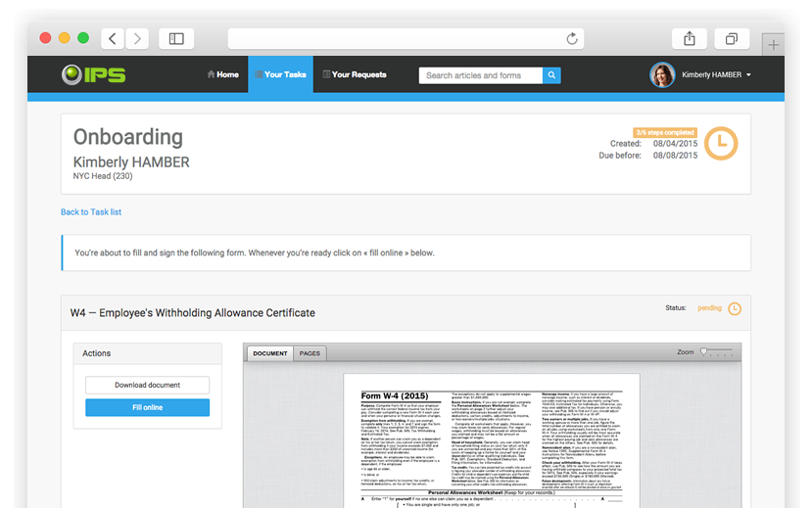This screenshot has width=812, height=508.
Task: Follow the Back to Task list link
Action: coord(91,212)
